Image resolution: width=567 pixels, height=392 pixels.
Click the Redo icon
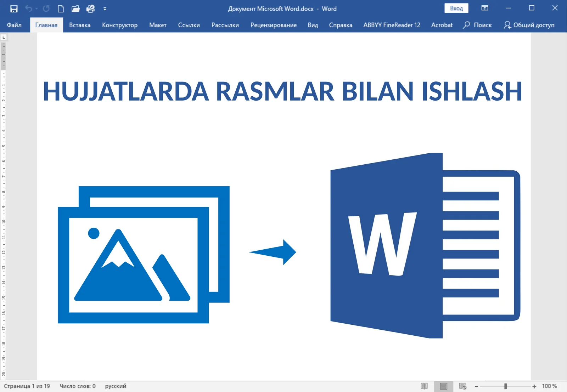click(x=46, y=9)
